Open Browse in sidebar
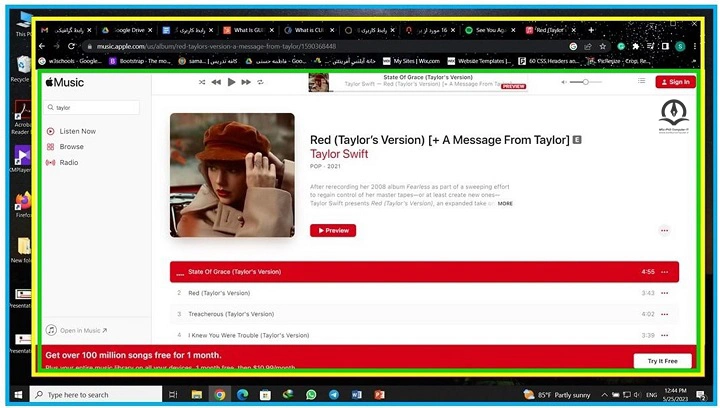Viewport: 720px width, 408px height. click(65, 147)
